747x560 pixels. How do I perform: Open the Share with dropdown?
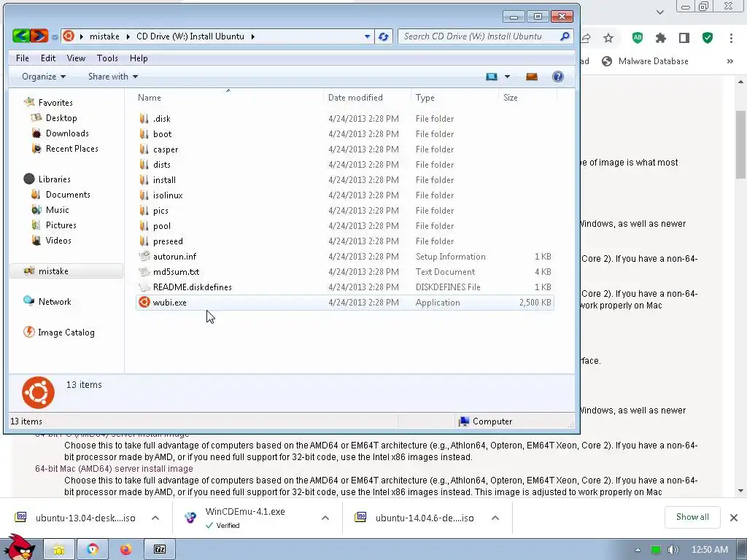tap(113, 77)
